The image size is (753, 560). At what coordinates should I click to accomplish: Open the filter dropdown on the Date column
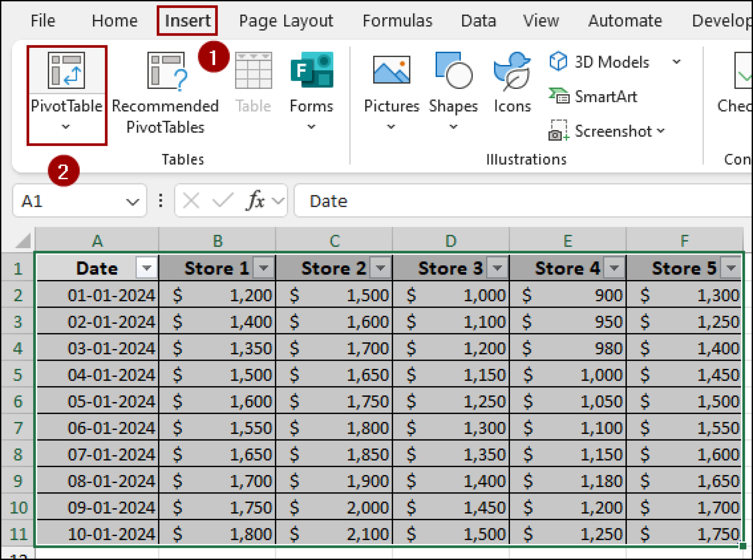146,268
